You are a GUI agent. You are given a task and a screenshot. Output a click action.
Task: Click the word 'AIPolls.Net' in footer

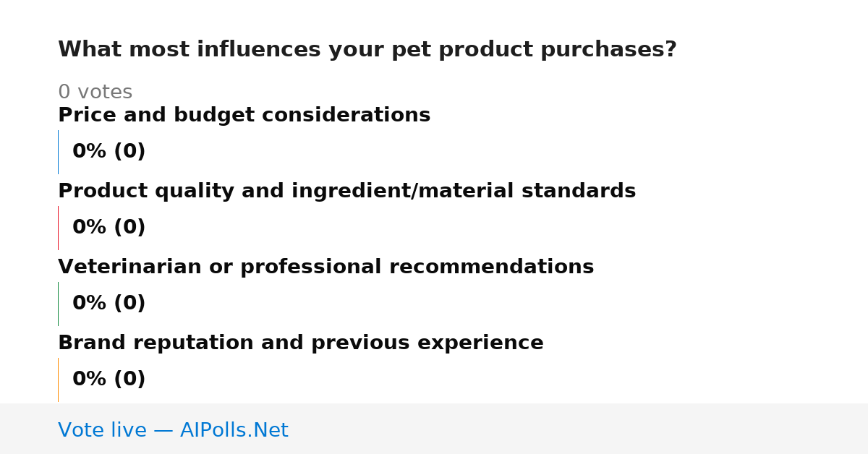234,430
